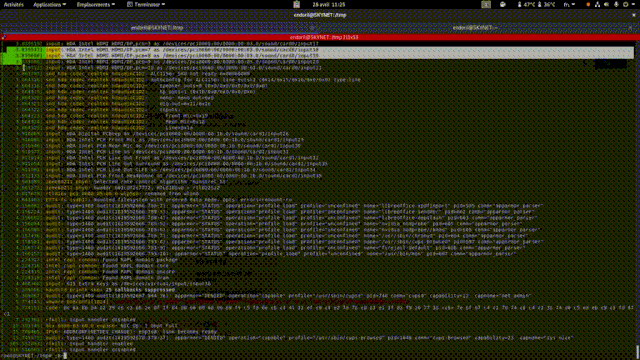
Task: Click the clipboard indicator icon in top bar
Action: point(297,4)
